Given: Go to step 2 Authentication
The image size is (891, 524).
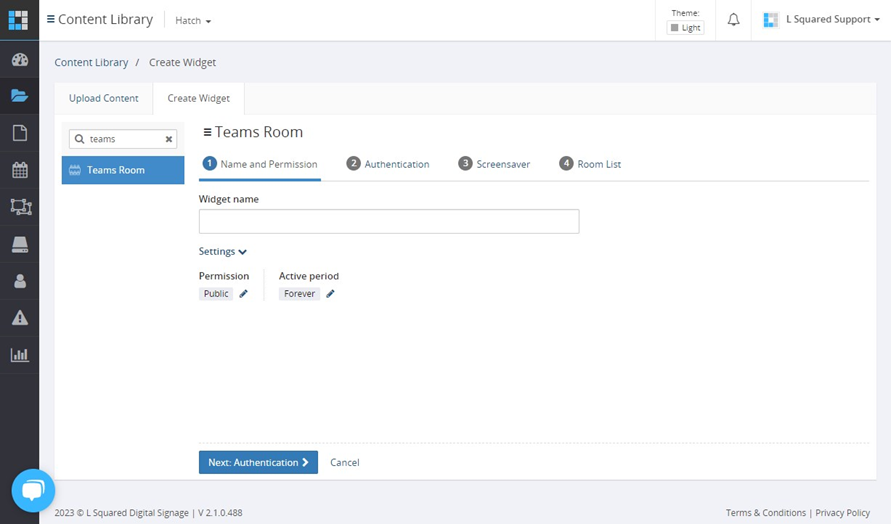Looking at the screenshot, I should (388, 164).
